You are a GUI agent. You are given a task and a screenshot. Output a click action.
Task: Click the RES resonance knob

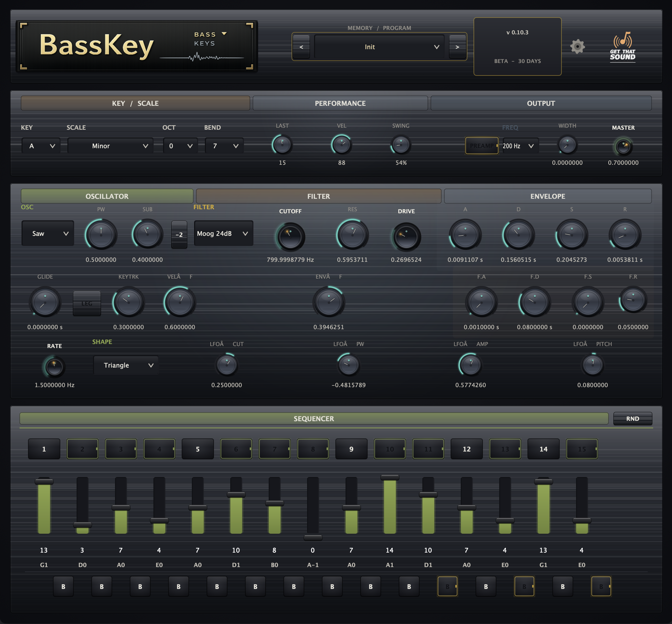point(352,235)
